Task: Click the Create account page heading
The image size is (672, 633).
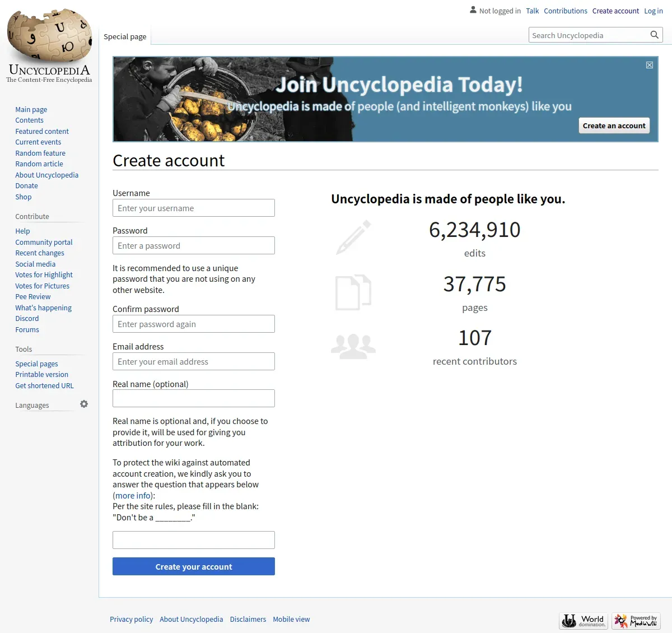Action: (169, 161)
